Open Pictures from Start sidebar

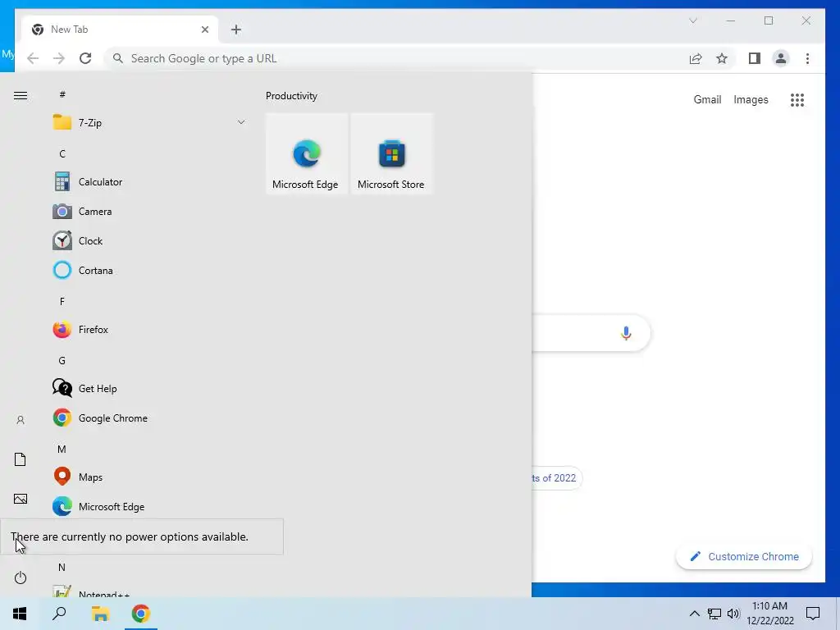click(21, 499)
